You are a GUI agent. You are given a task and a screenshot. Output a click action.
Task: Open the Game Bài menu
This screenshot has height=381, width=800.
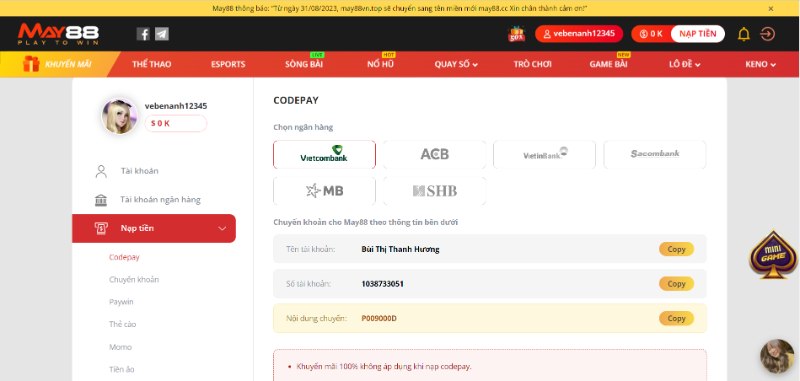pos(608,64)
